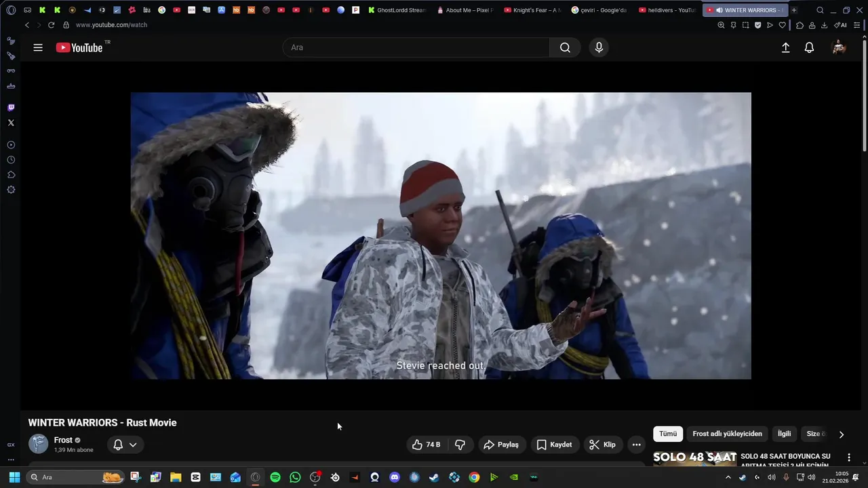
Task: Create a clip with Klip button
Action: [x=602, y=445]
